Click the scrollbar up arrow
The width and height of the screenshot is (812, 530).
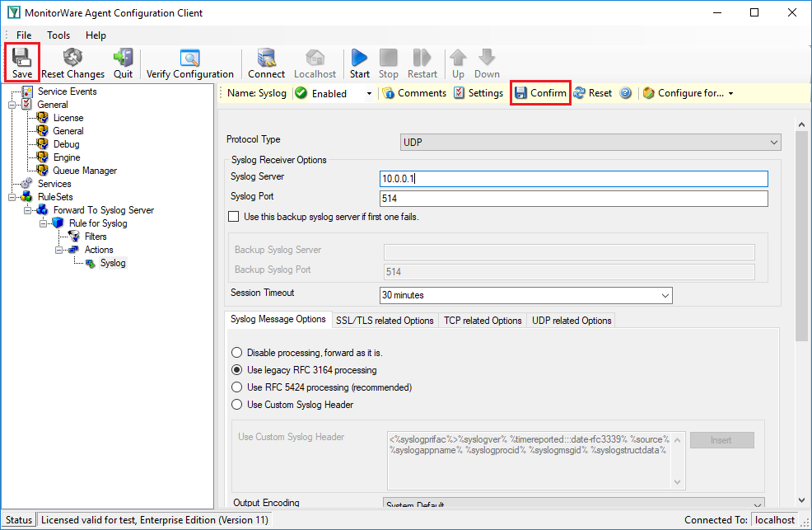click(x=801, y=124)
